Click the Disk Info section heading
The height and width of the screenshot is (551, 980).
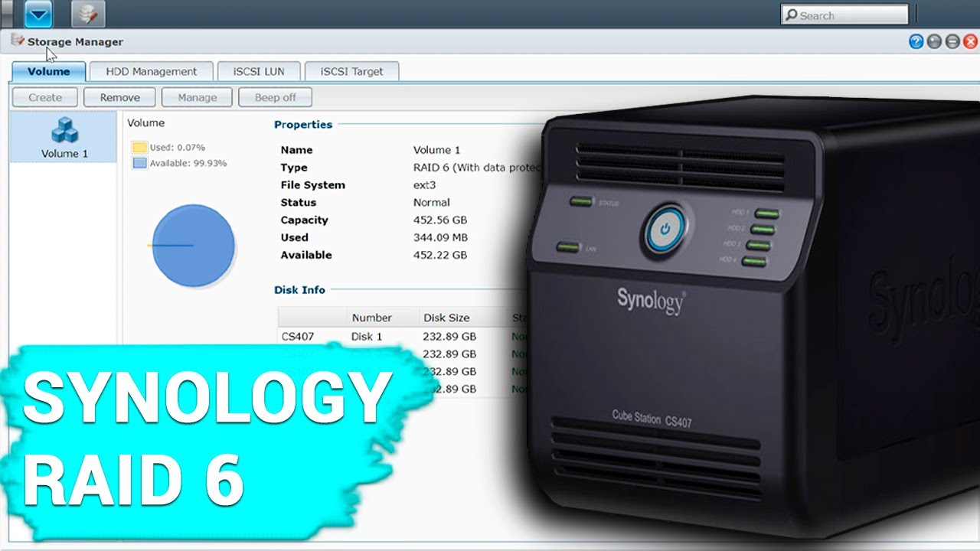[299, 290]
